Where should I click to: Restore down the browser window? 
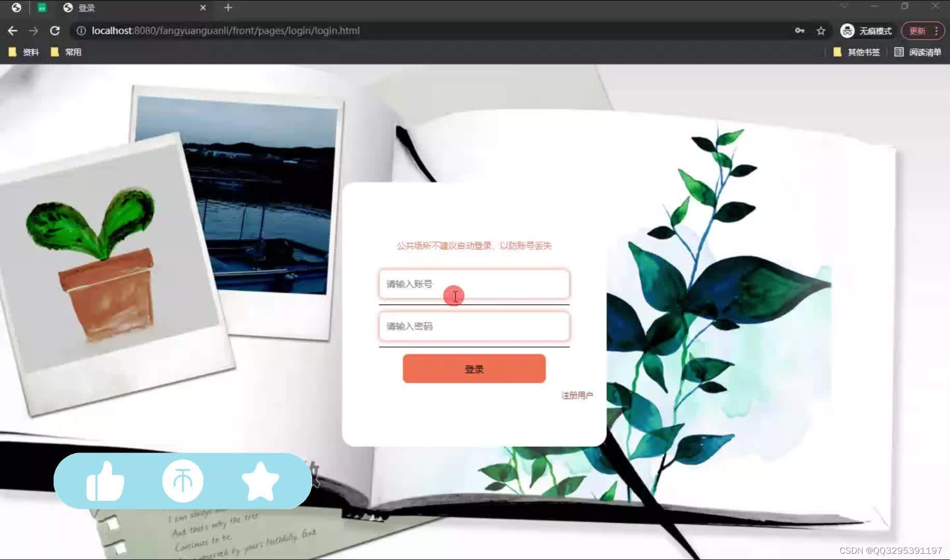(905, 6)
